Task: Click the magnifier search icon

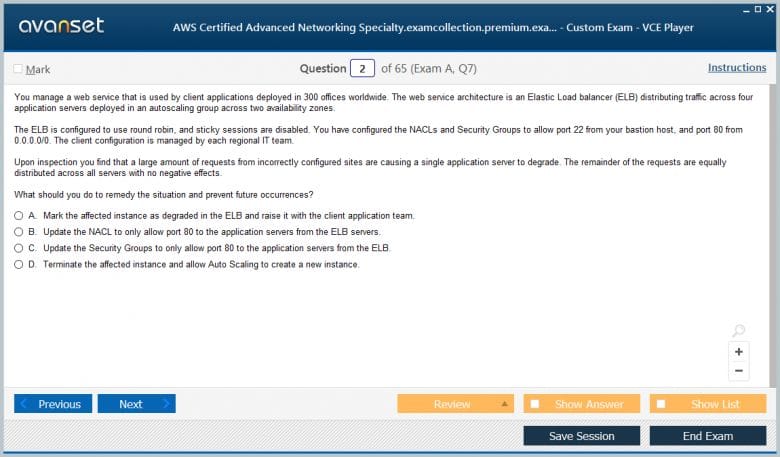Action: coord(739,331)
